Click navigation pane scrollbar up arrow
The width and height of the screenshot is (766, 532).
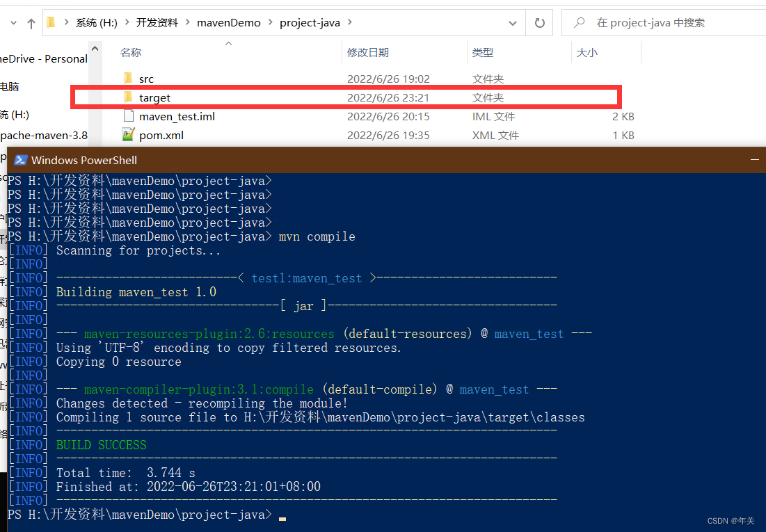(95, 49)
